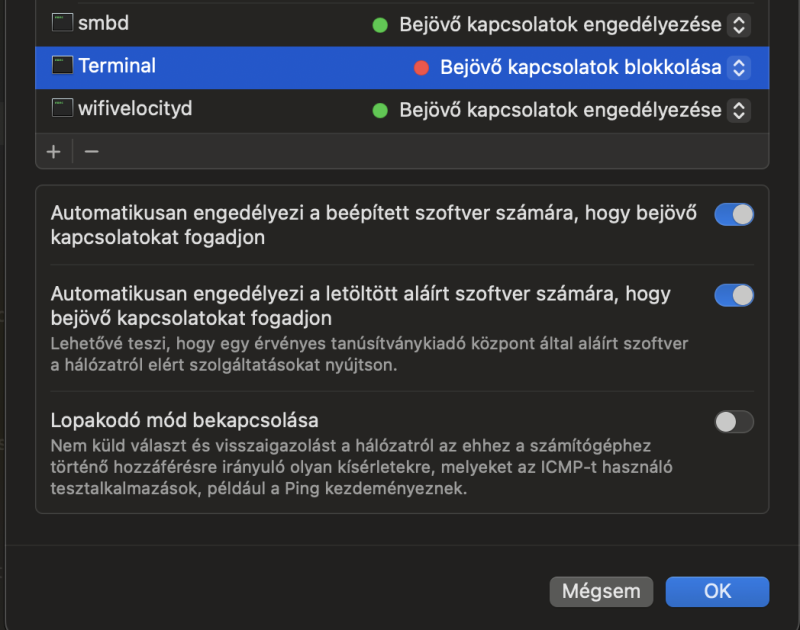Click the wifivelocityd application icon
The image size is (800, 630).
tap(62, 108)
